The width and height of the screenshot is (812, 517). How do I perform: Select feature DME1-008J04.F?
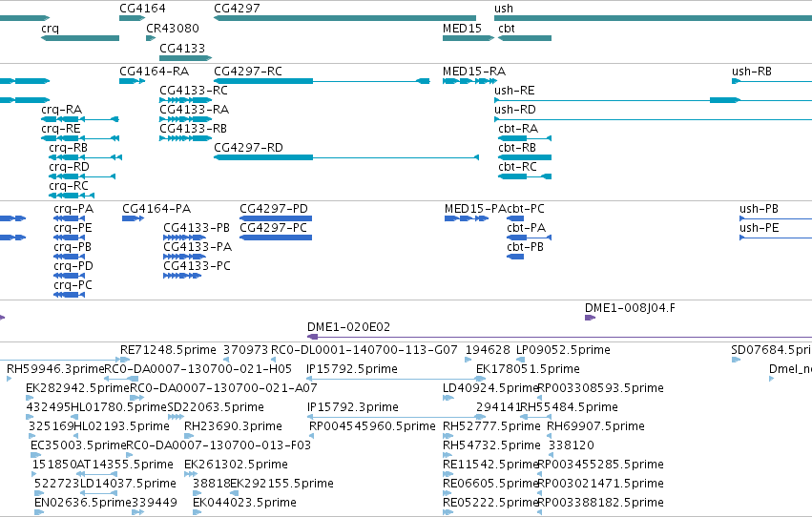point(591,318)
